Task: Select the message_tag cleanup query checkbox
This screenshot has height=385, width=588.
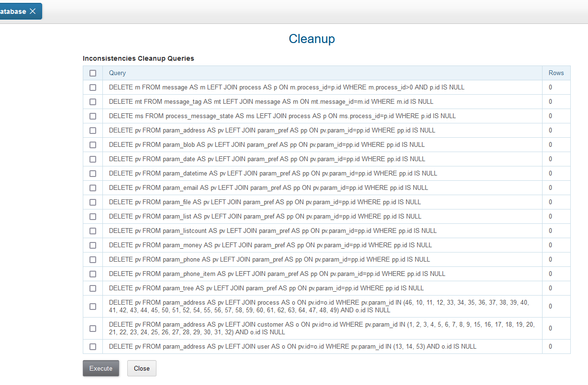Action: (x=93, y=102)
